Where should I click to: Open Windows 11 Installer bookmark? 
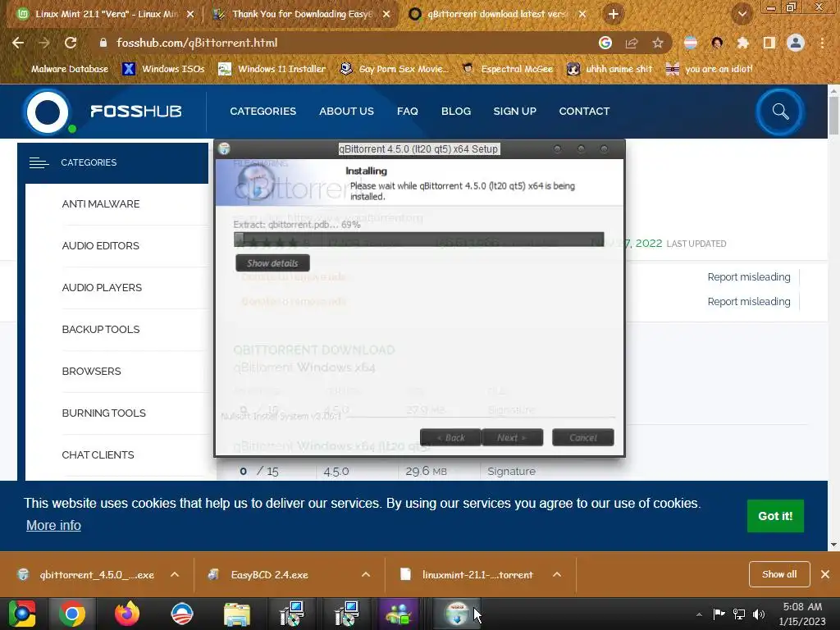coord(272,69)
